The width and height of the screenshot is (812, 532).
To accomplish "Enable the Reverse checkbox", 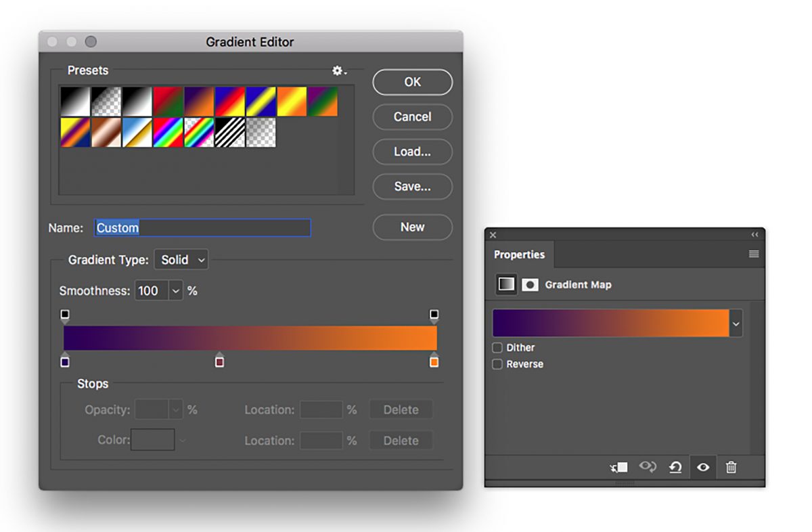I will pyautogui.click(x=497, y=364).
